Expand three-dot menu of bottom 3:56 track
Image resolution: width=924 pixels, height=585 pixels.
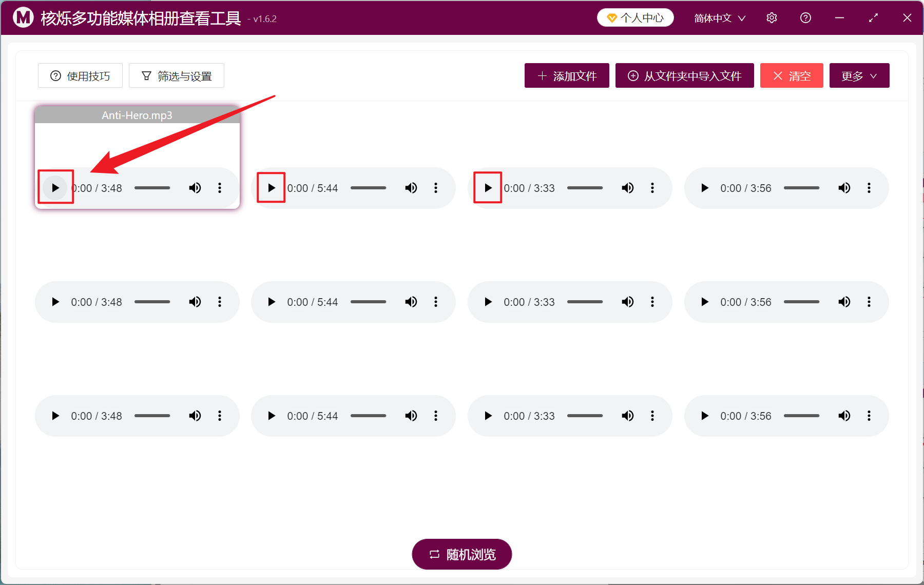click(869, 416)
